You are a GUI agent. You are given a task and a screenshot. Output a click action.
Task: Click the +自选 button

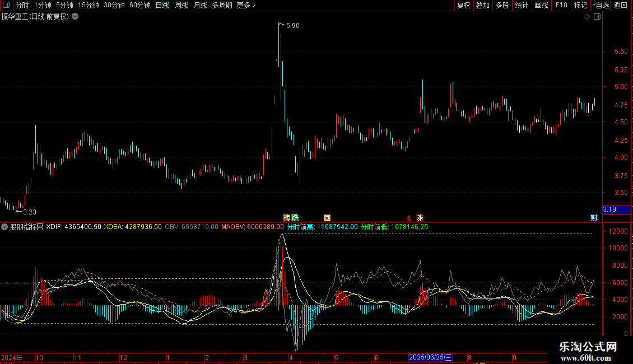point(601,5)
